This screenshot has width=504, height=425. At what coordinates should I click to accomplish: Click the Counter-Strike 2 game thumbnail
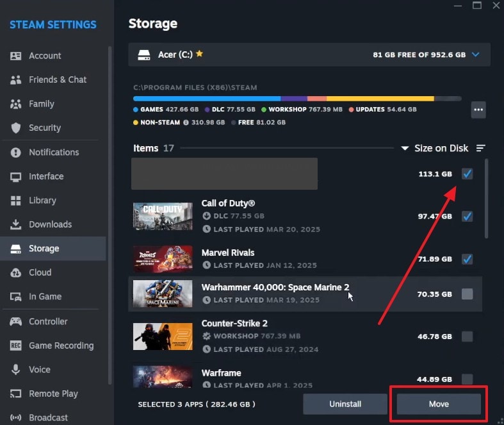pyautogui.click(x=163, y=337)
